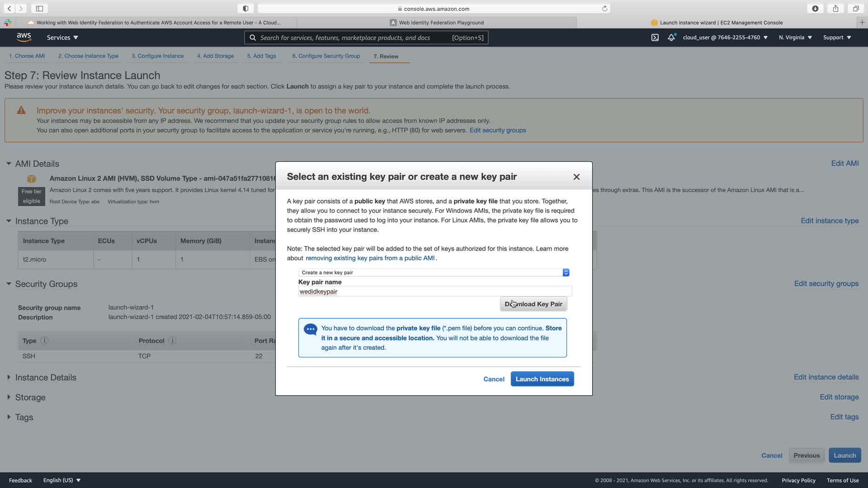Viewport: 868px width, 488px height.
Task: Show Safari downloads icon
Action: [815, 8]
